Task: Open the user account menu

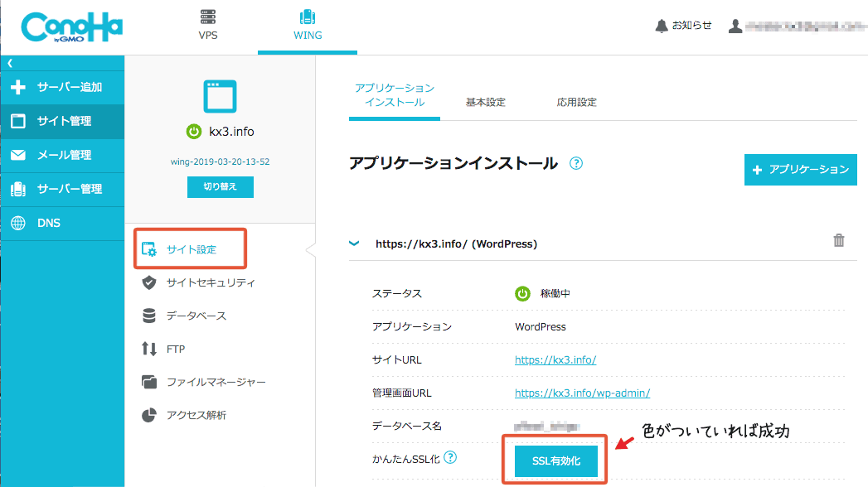Action: [x=797, y=26]
